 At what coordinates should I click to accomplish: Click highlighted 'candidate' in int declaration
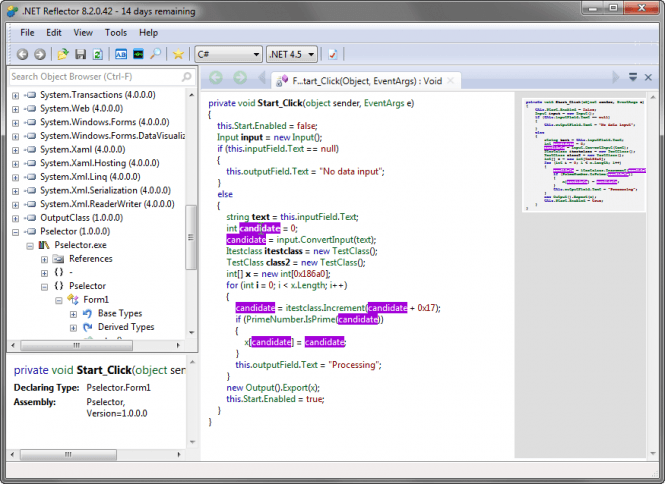click(260, 228)
